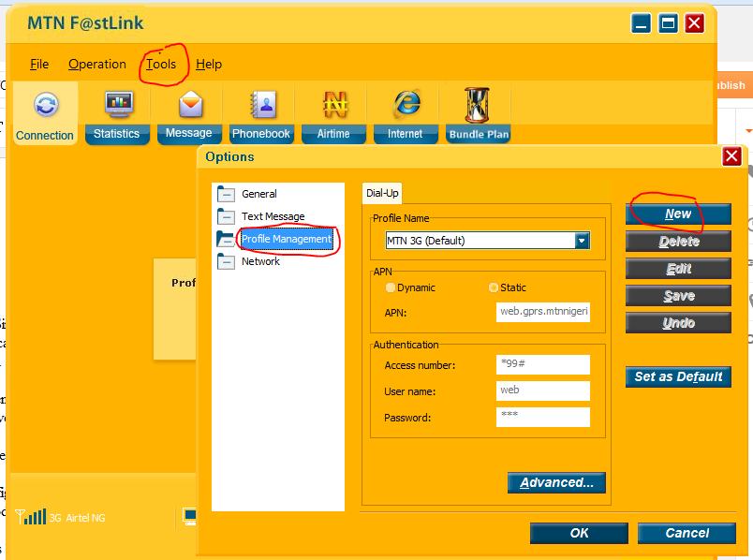
Task: Open the Bundle Plan hourglass icon
Action: (x=477, y=105)
